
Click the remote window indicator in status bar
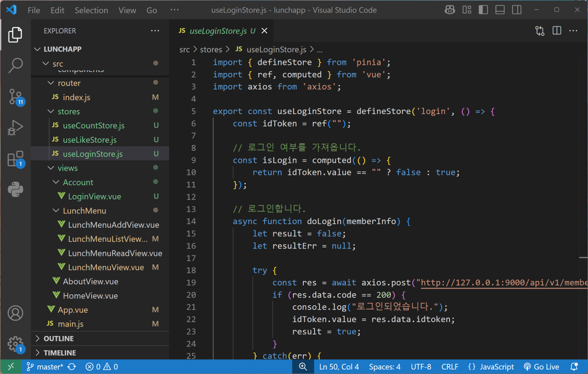click(11, 367)
